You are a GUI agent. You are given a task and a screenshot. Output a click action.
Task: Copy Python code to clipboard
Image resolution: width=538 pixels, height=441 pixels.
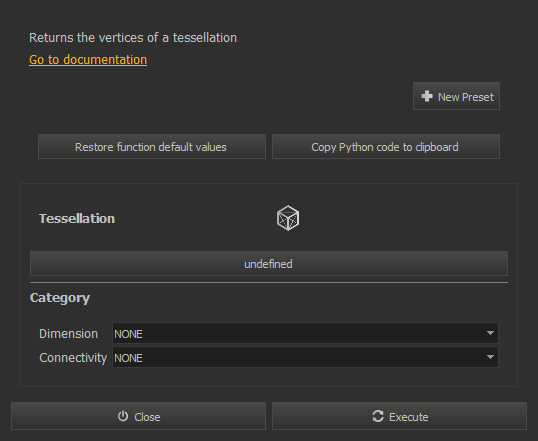386,147
